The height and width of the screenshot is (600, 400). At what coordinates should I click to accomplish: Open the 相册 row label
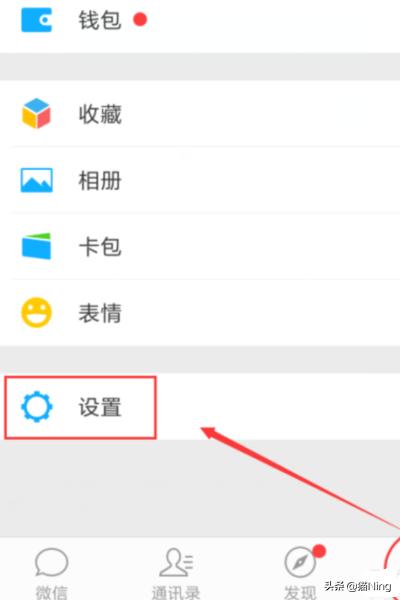coord(100,181)
